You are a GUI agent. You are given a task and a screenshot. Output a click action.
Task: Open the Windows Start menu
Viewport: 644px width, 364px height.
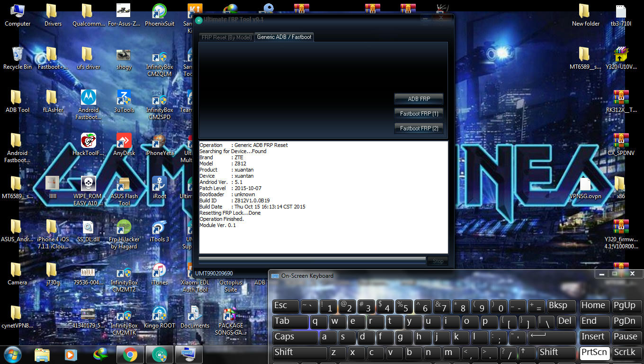13,354
